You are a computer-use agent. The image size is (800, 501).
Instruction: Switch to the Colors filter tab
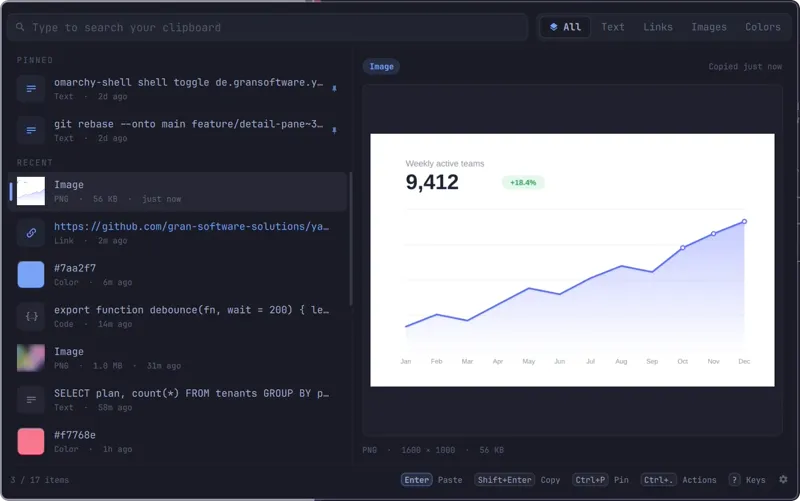click(763, 27)
